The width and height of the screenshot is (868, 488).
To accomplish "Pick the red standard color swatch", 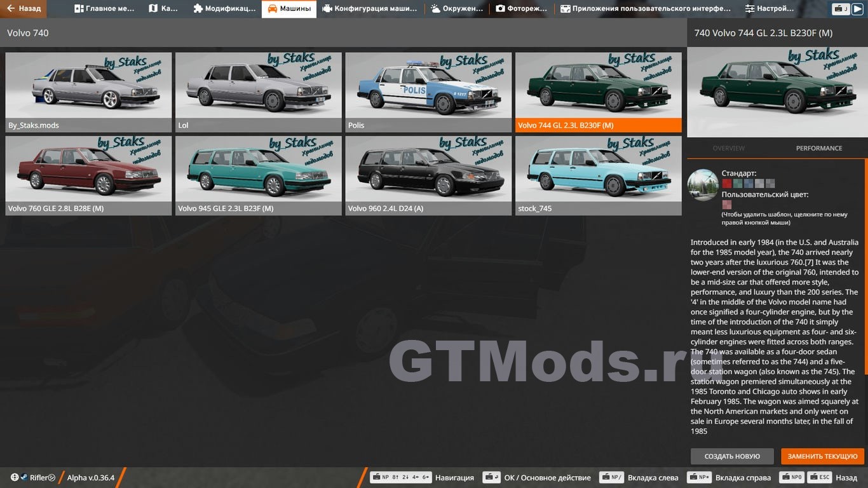I will (727, 184).
